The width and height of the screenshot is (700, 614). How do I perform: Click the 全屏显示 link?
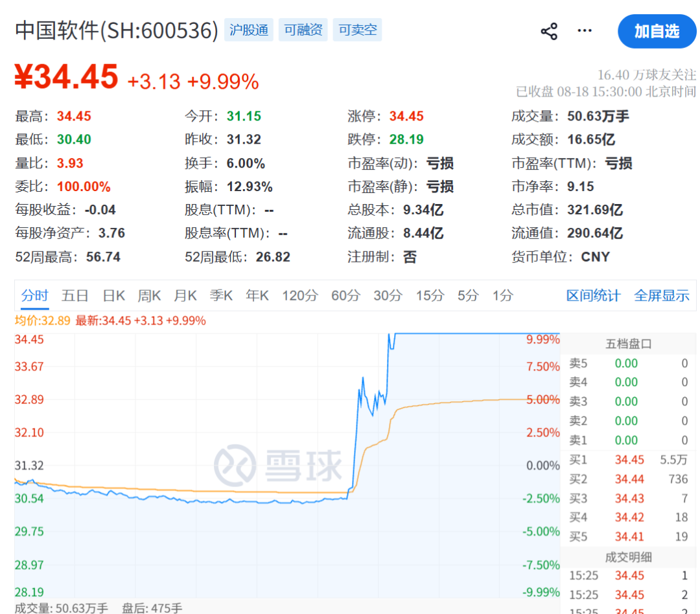662,295
